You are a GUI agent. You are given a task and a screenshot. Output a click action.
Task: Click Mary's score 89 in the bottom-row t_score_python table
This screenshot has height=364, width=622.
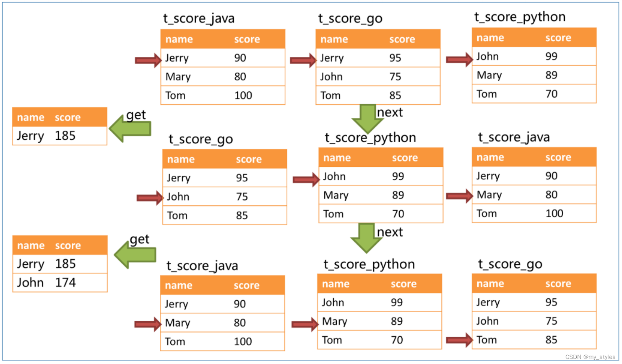click(x=397, y=321)
